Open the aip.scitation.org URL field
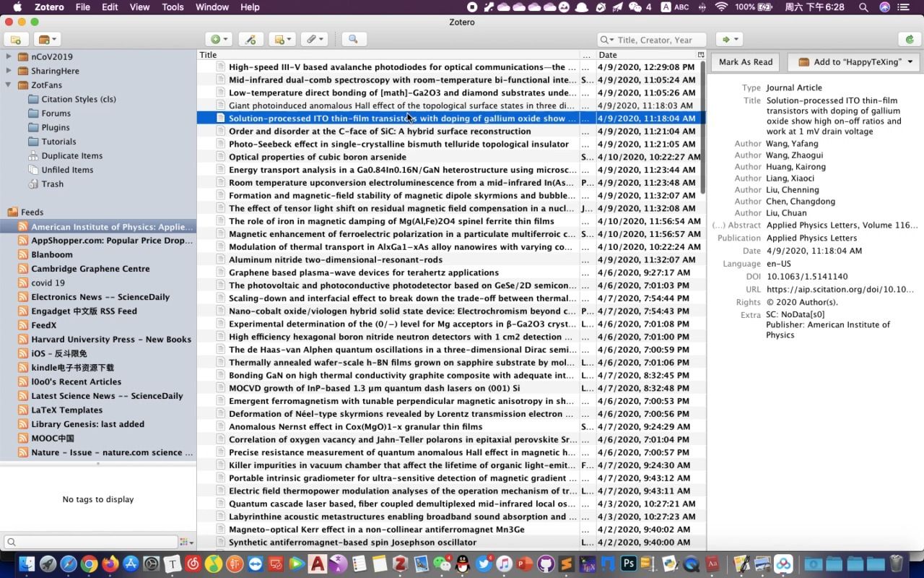Image resolution: width=924 pixels, height=578 pixels. (840, 290)
